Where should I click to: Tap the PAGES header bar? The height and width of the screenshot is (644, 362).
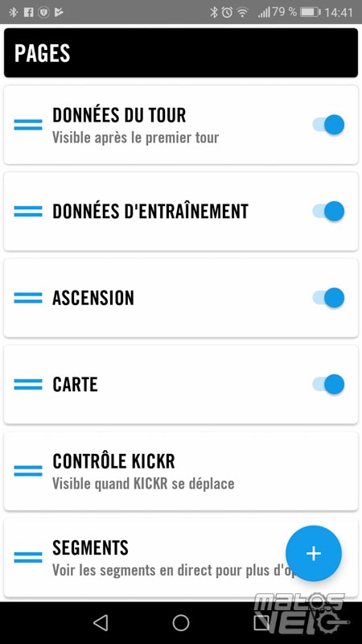[181, 52]
